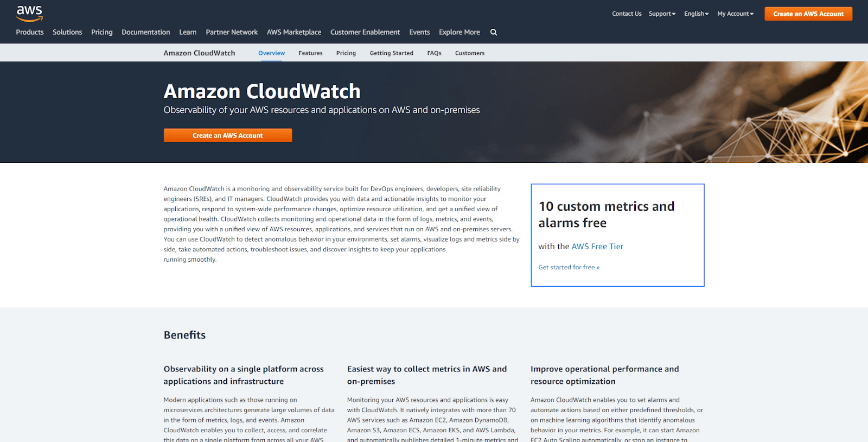Open the search magnifier icon in navigation
The image size is (868, 442).
tap(494, 33)
